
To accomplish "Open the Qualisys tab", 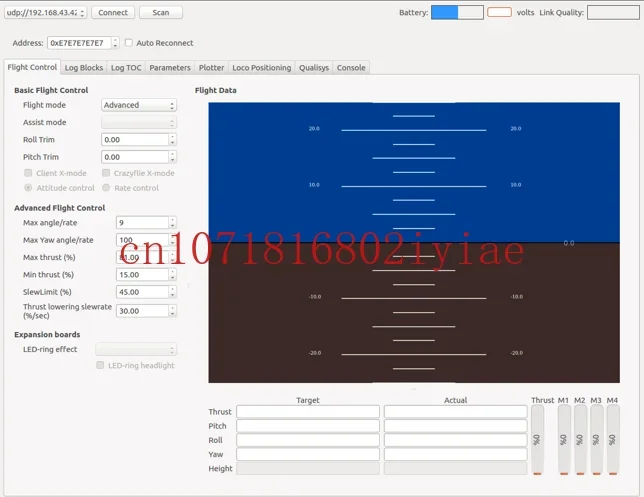I will click(x=314, y=68).
